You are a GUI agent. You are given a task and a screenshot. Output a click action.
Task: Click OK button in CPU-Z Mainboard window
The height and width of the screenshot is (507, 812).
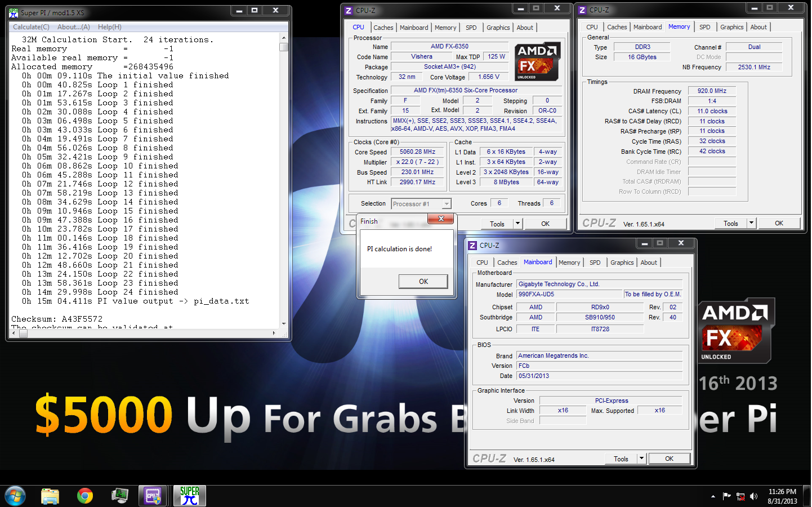[x=670, y=459]
